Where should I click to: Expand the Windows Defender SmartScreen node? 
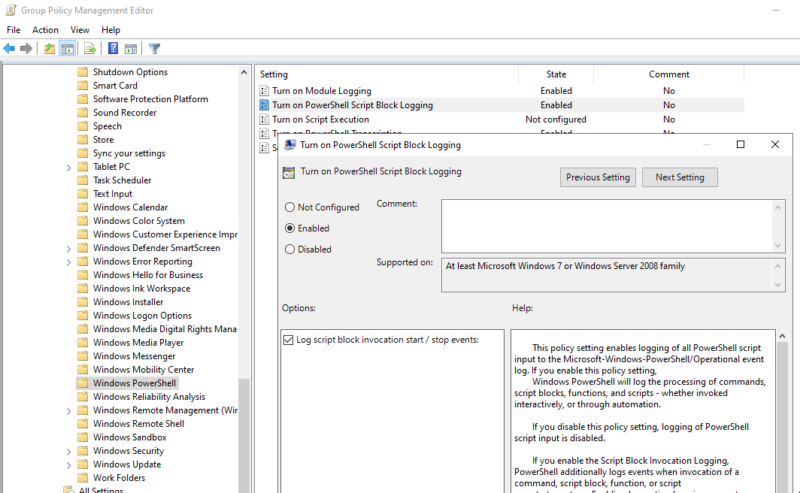pyautogui.click(x=69, y=248)
